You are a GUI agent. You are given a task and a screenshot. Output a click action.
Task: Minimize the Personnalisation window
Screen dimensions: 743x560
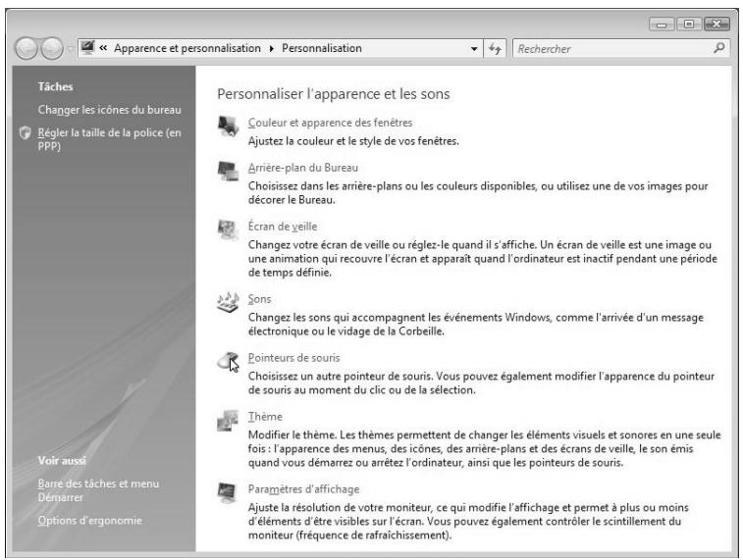pyautogui.click(x=662, y=25)
